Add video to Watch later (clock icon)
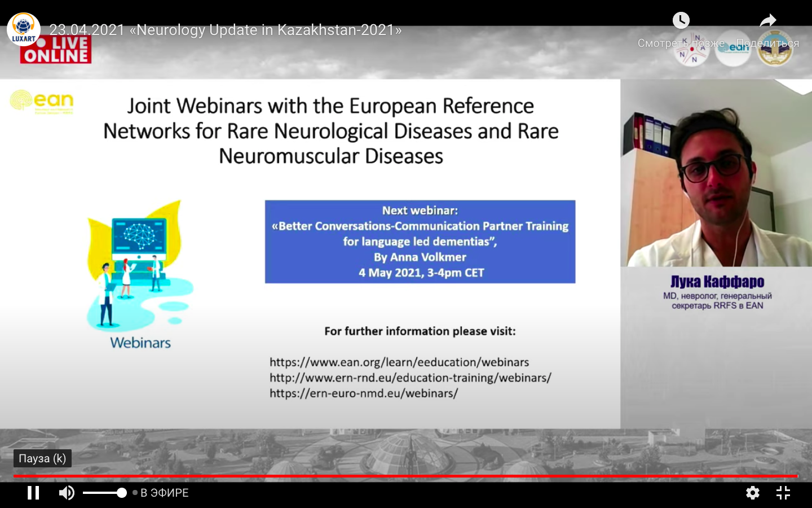This screenshot has width=812, height=508. [681, 21]
